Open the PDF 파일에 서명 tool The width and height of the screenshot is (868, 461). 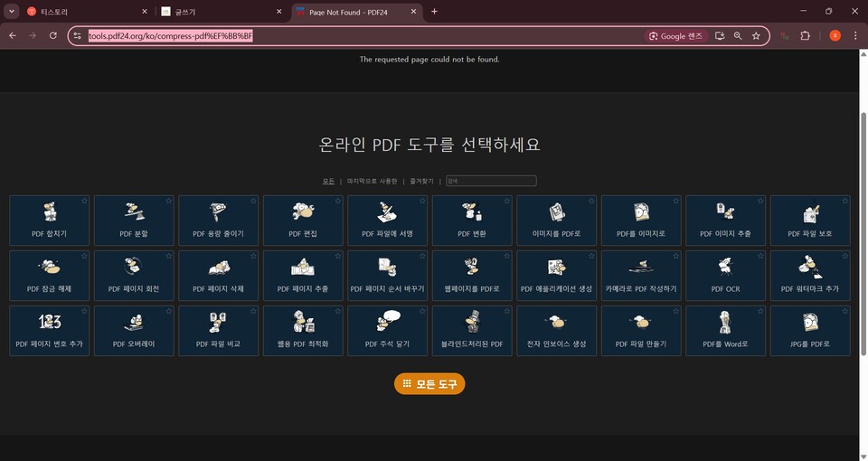tap(388, 221)
